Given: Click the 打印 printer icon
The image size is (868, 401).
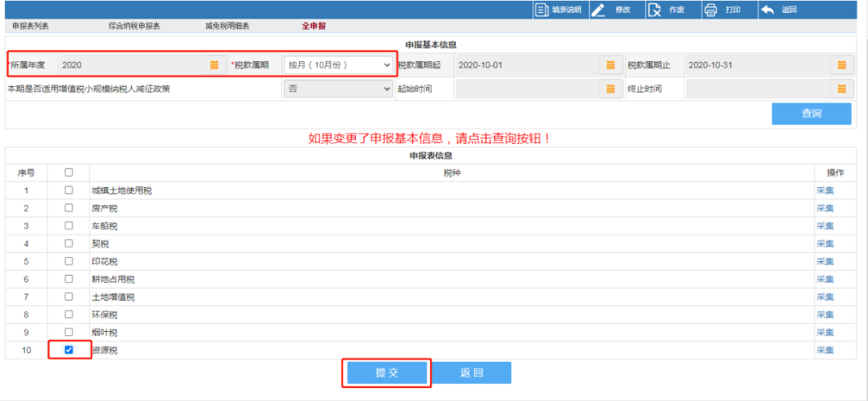Looking at the screenshot, I should [710, 10].
